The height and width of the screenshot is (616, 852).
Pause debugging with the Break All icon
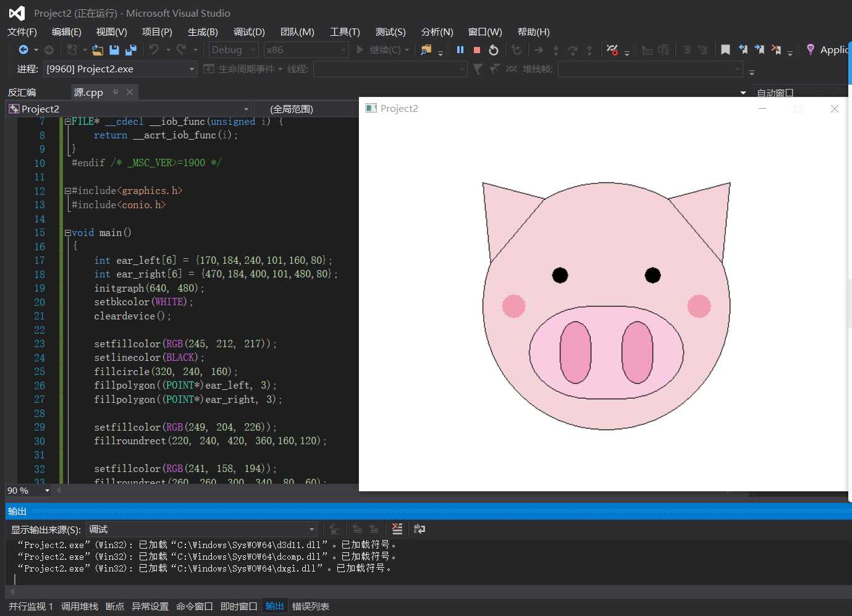460,50
